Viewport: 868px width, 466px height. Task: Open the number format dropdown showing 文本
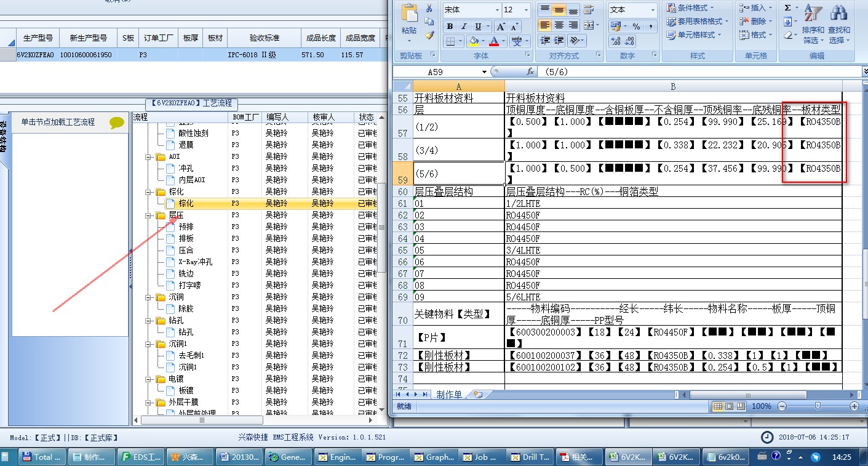tap(653, 10)
